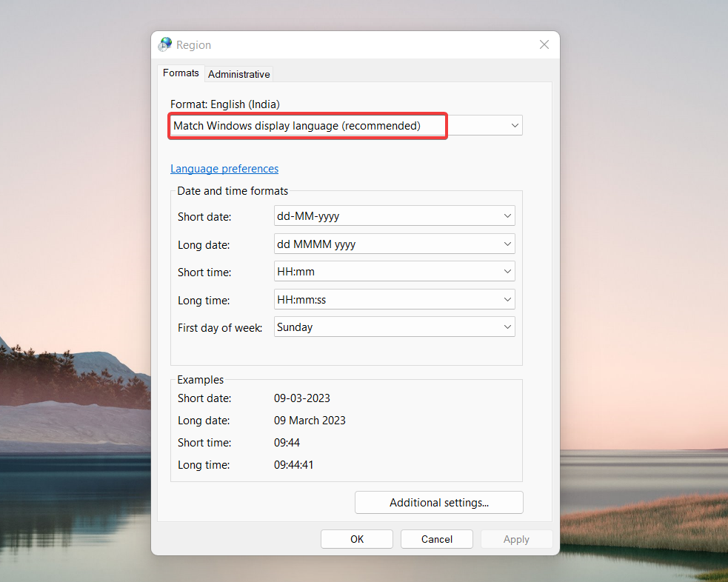Image resolution: width=728 pixels, height=582 pixels.
Task: Select the Formats tab
Action: [x=181, y=73]
